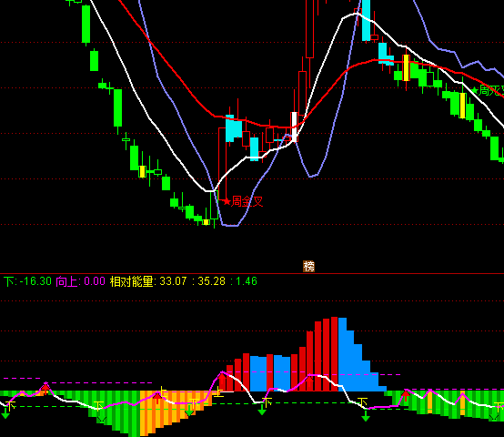Select the white candlestick touching the red average line
Screen dimensions: 504x437
pos(294,127)
